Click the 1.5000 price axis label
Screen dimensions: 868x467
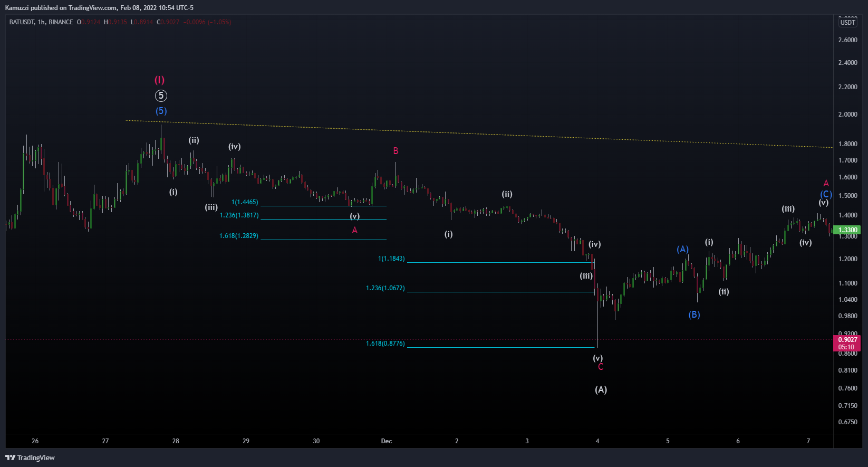click(x=847, y=196)
